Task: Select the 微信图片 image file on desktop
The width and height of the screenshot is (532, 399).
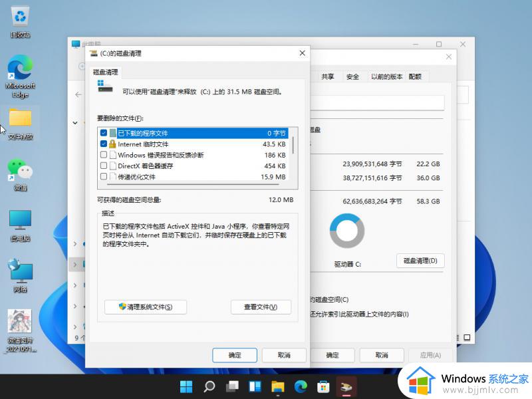Action: [x=21, y=331]
